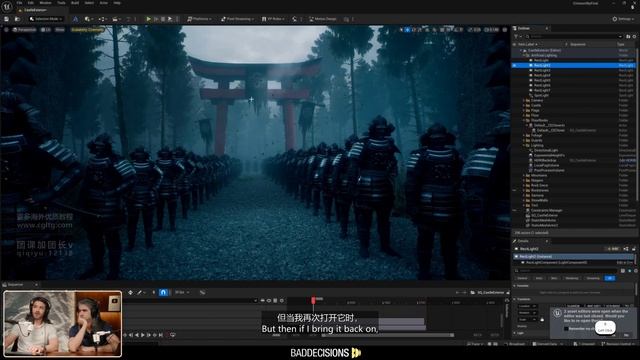Open the VP Roles dropdown
640x360 pixels.
[x=272, y=19]
